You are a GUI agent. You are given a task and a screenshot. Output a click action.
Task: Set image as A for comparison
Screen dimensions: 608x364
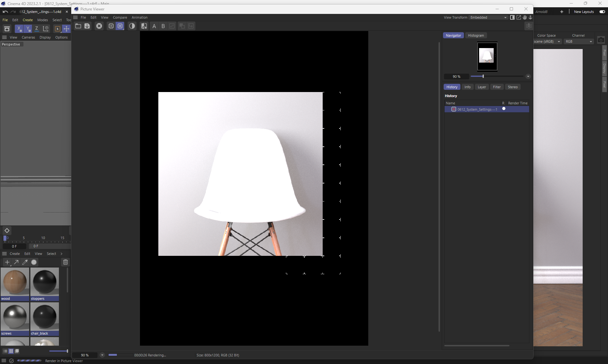point(154,26)
